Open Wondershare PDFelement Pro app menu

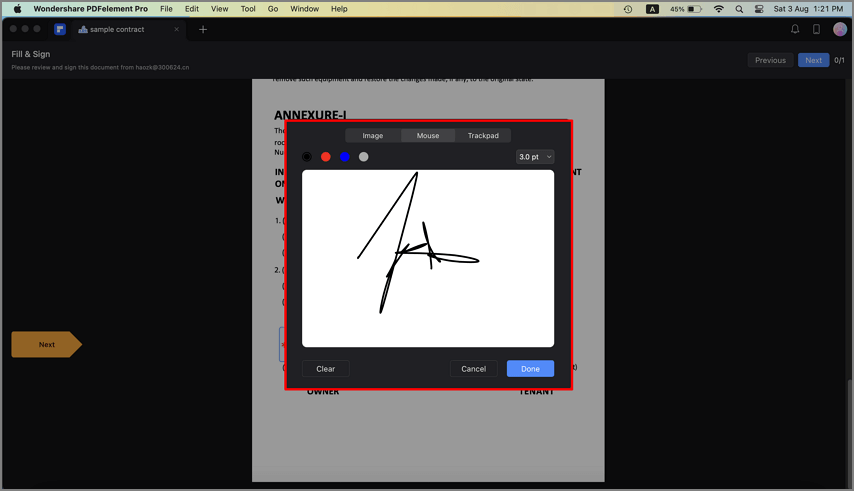[x=90, y=9]
